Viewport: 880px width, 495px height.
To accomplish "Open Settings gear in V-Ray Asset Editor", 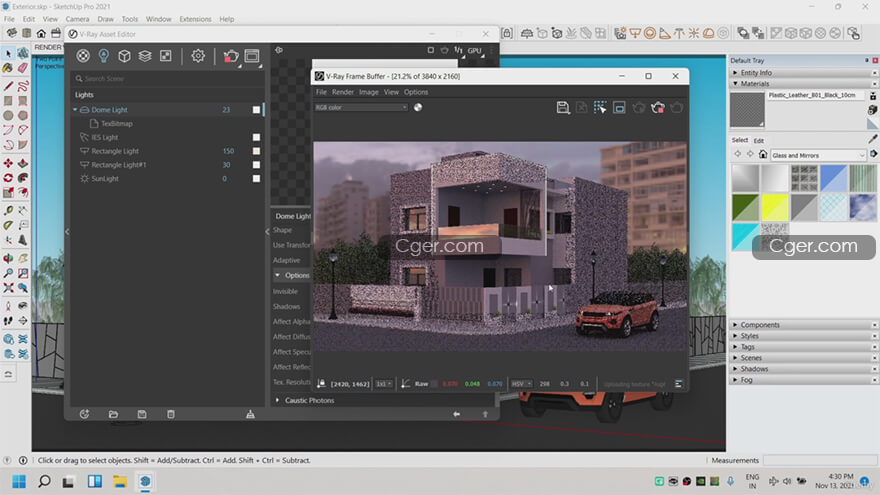I will click(198, 56).
